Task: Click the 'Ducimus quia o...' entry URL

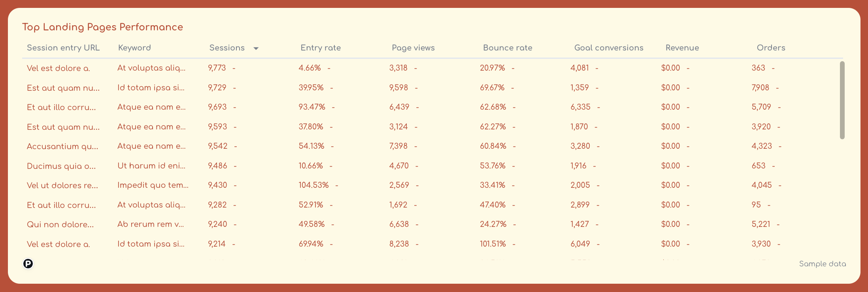Action: pos(61,166)
